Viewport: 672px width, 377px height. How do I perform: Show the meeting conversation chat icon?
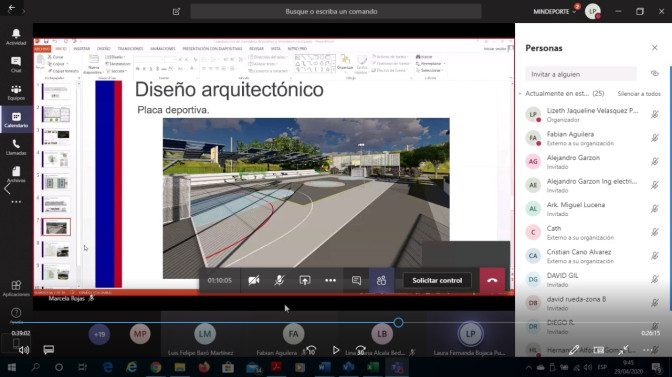tap(356, 281)
